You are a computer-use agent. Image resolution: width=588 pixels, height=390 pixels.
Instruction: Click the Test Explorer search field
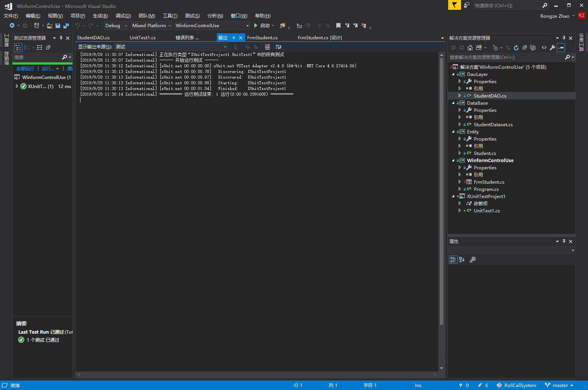point(38,57)
